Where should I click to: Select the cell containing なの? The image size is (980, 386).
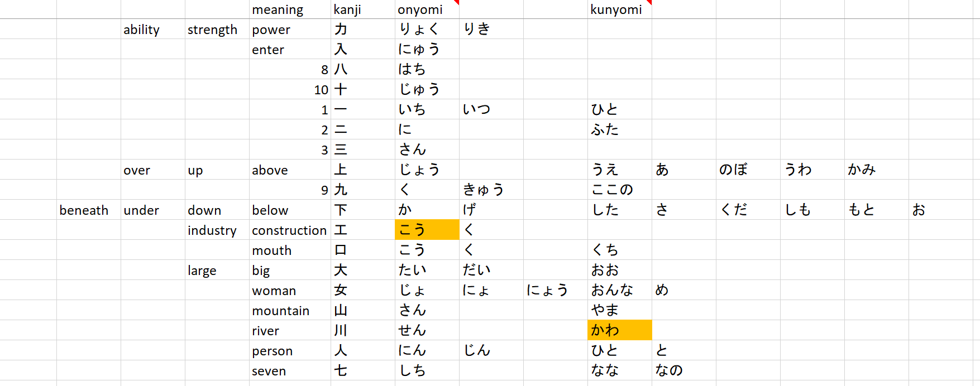683,370
